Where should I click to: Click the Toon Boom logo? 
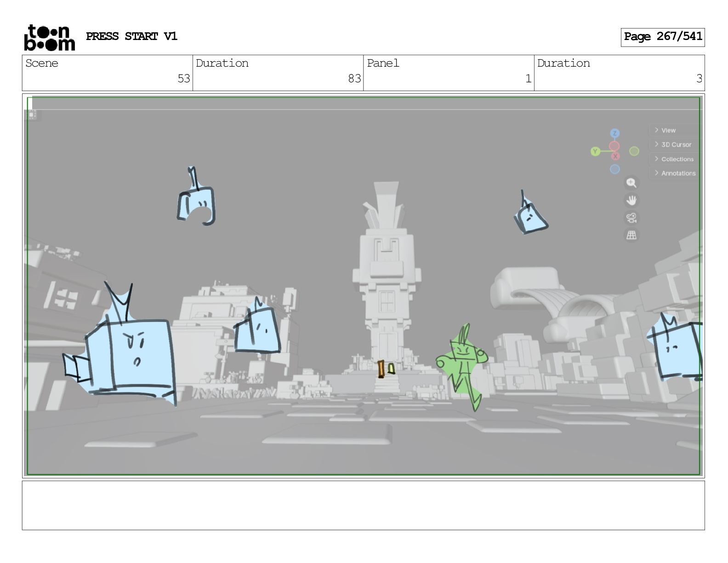[x=49, y=37]
